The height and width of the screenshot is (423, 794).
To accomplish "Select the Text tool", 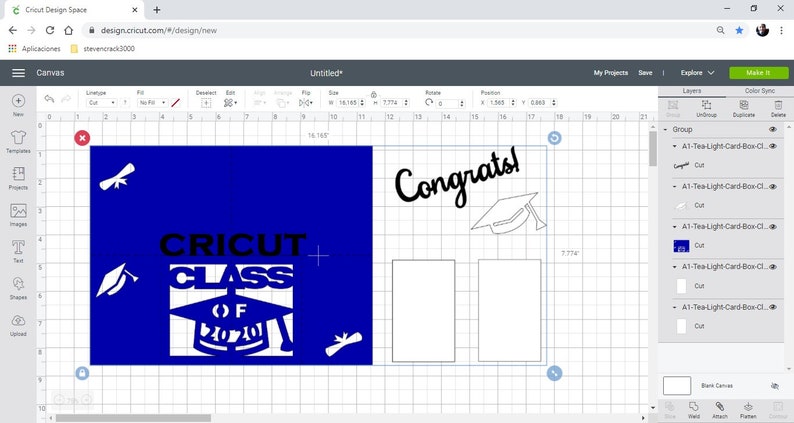I will (x=18, y=251).
